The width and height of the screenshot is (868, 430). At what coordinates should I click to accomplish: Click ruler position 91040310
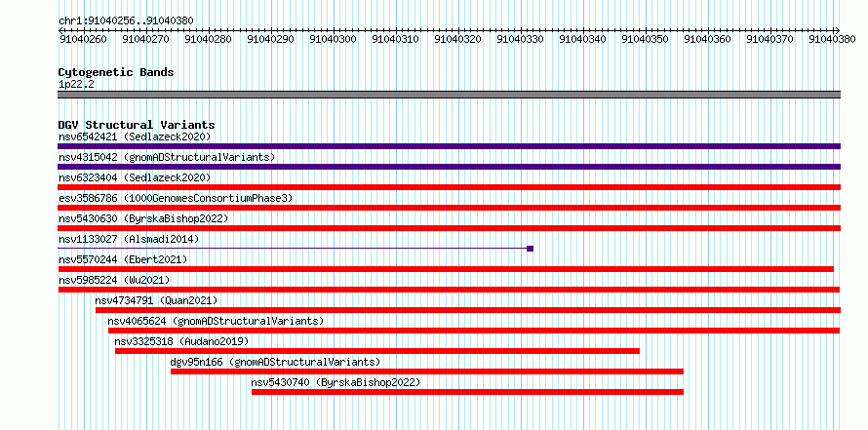pyautogui.click(x=395, y=39)
